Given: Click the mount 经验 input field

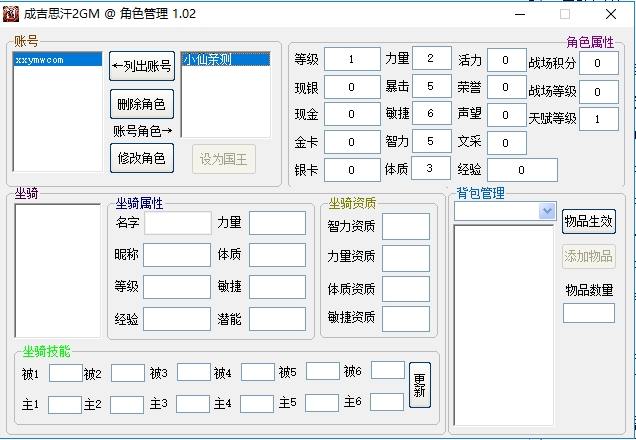Looking at the screenshot, I should [177, 319].
